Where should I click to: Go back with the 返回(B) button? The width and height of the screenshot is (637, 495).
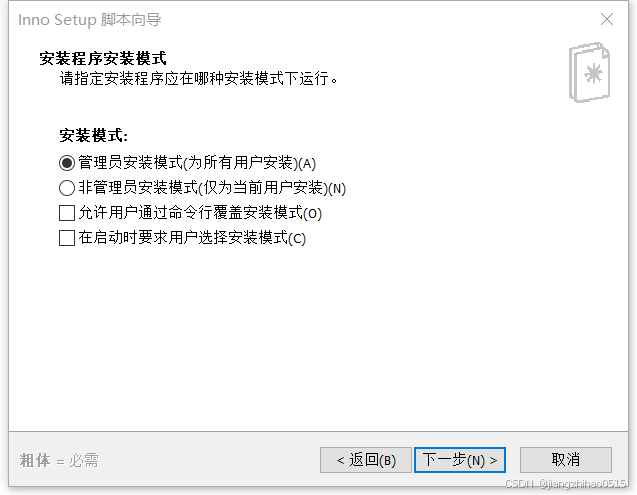click(366, 460)
